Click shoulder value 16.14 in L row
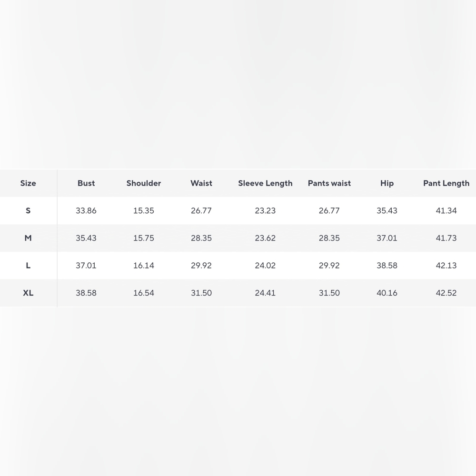Viewport: 476px width, 476px height. 144,265
